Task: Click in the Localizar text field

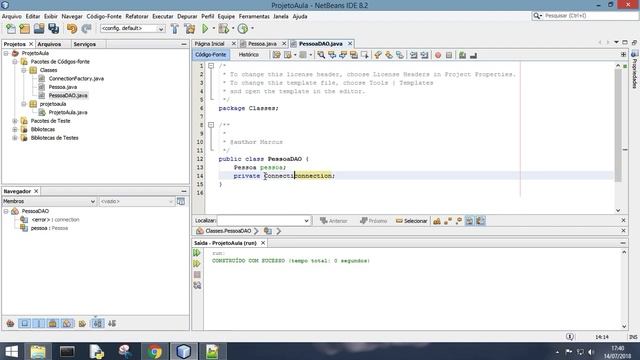Action: [260, 221]
